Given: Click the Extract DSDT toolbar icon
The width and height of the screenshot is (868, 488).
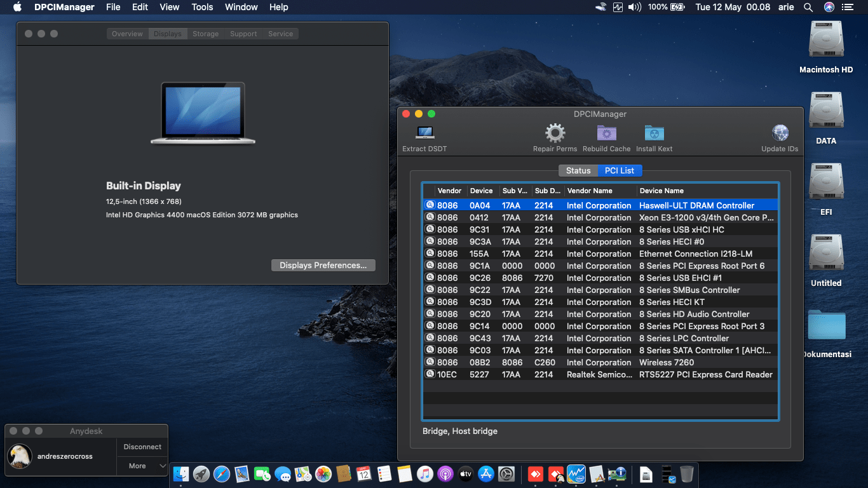Looking at the screenshot, I should pyautogui.click(x=424, y=133).
